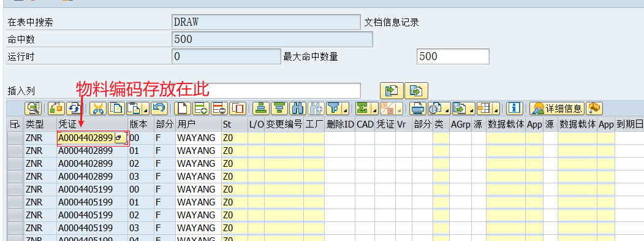Click the Set filter funnel icon

[x=335, y=109]
